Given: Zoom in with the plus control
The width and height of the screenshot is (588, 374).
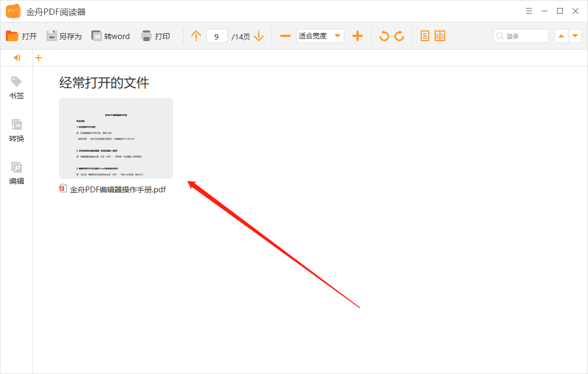Looking at the screenshot, I should click(x=357, y=36).
